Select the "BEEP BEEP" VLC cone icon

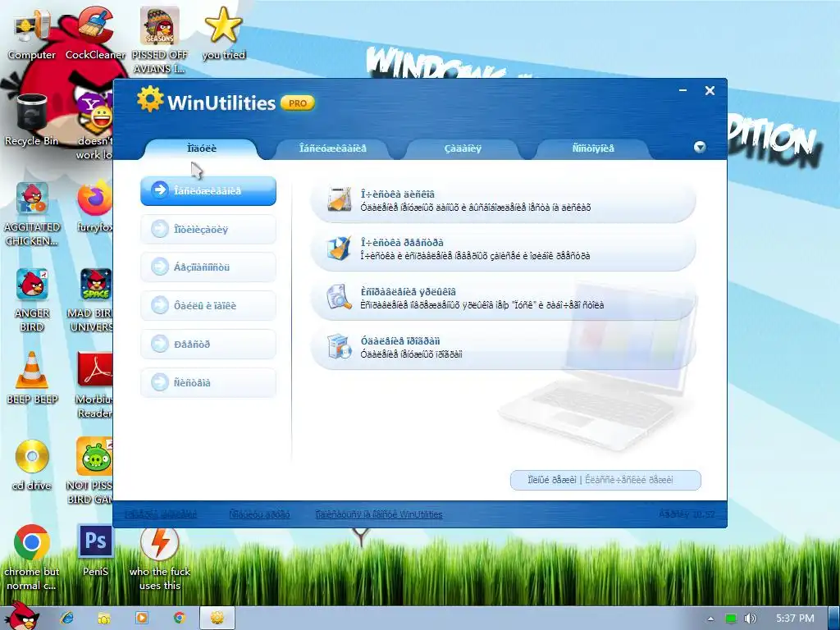(x=32, y=378)
